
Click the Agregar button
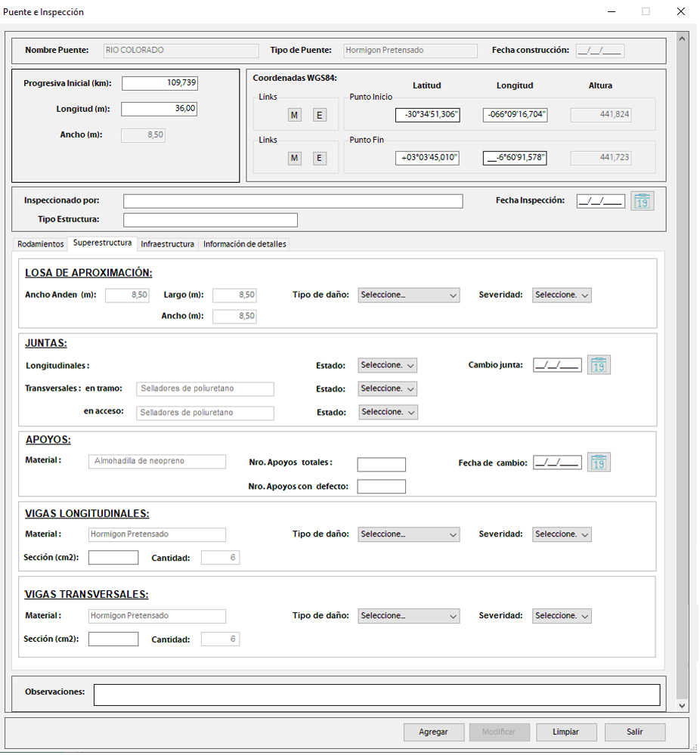tap(433, 732)
